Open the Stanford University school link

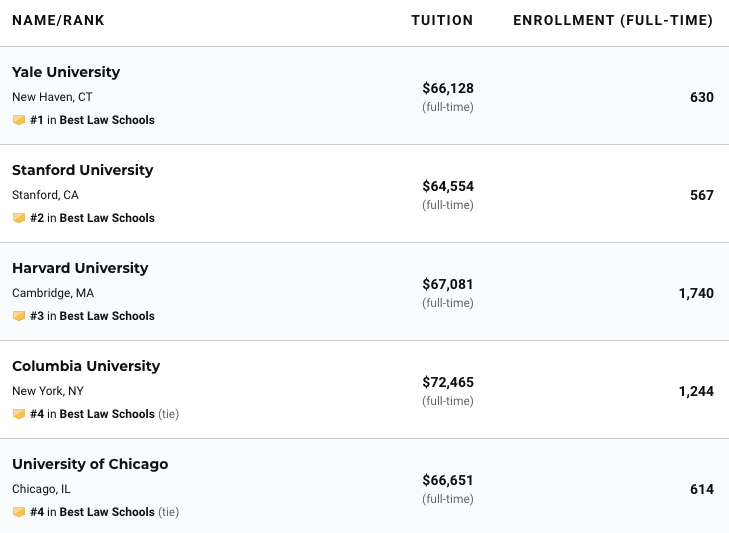pyautogui.click(x=82, y=170)
